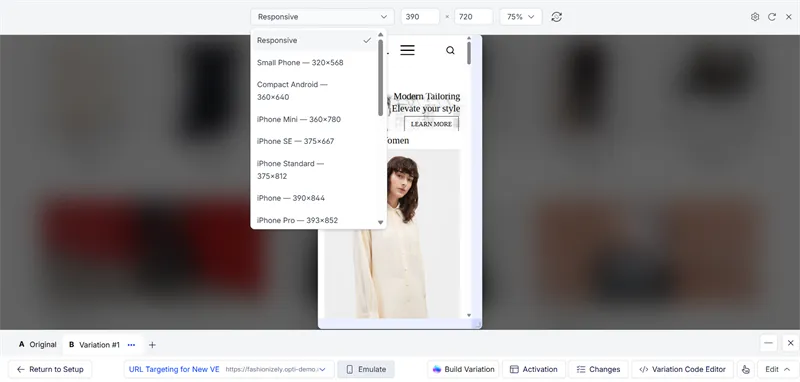Click the device list scroll down arrow

pyautogui.click(x=381, y=222)
